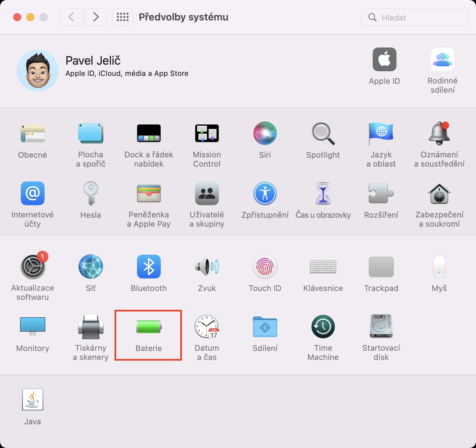This screenshot has height=448, width=476.
Task: Open Dock a řádek nabídek settings
Action: pyautogui.click(x=149, y=134)
